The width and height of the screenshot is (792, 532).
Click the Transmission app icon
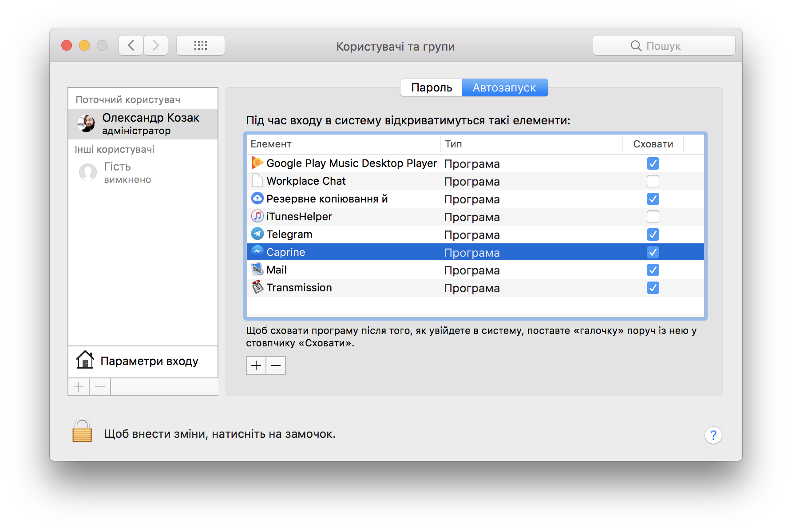pyautogui.click(x=257, y=287)
